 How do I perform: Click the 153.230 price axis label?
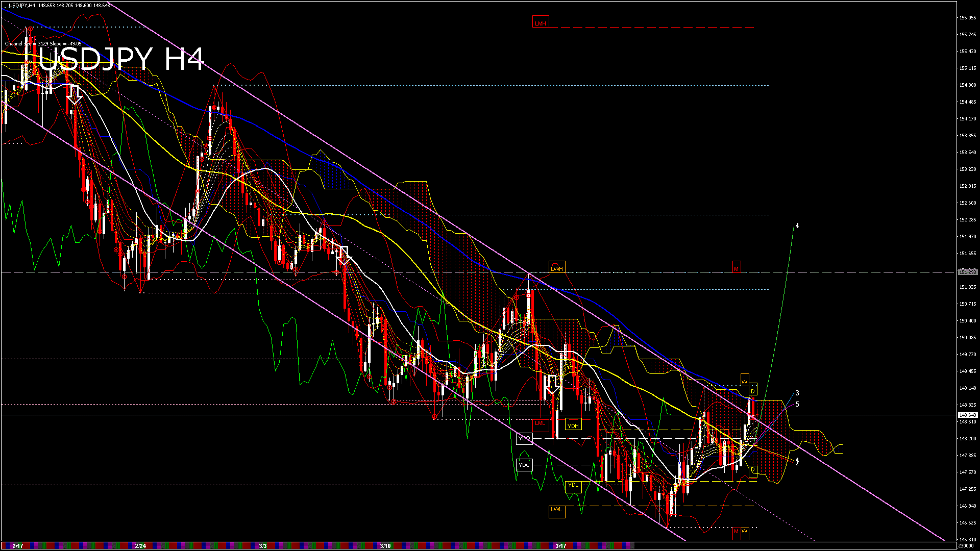pyautogui.click(x=968, y=169)
